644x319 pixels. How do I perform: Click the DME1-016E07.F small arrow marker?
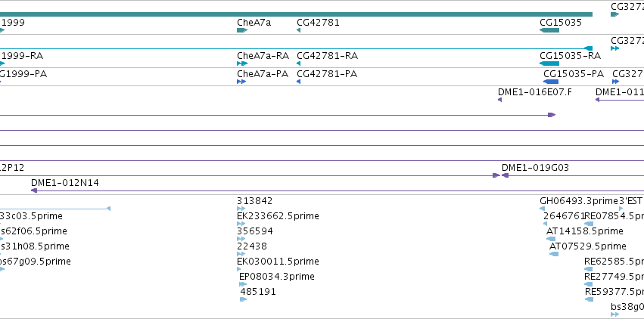coord(499,100)
